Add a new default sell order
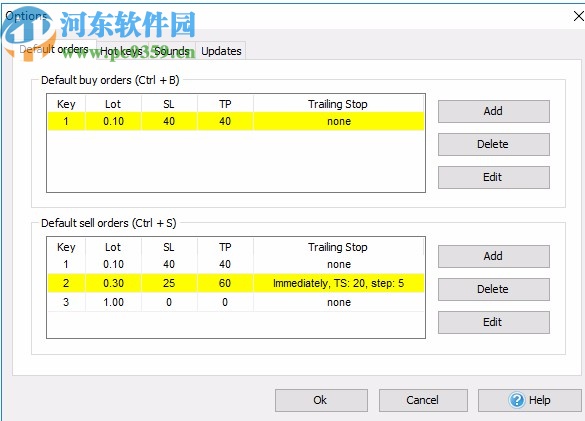This screenshot has height=421, width=585. click(x=494, y=256)
